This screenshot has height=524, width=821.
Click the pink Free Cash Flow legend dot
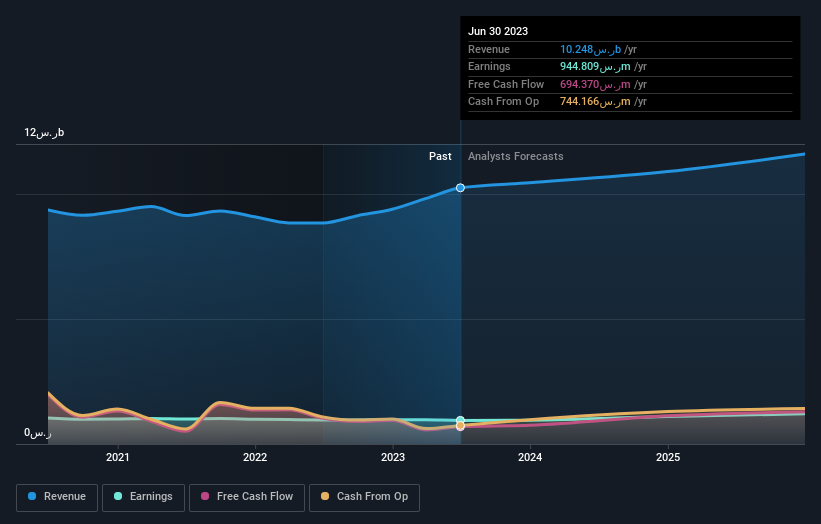pyautogui.click(x=205, y=496)
